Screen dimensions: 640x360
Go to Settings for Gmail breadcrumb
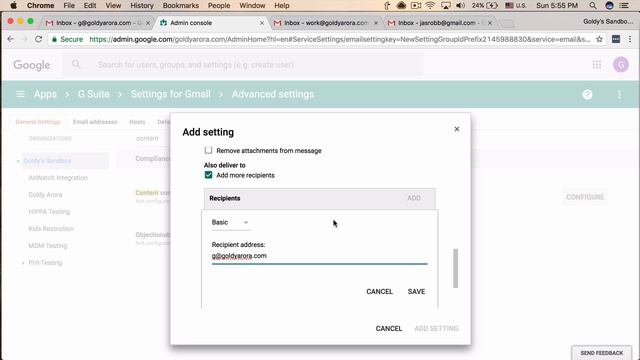tap(171, 94)
